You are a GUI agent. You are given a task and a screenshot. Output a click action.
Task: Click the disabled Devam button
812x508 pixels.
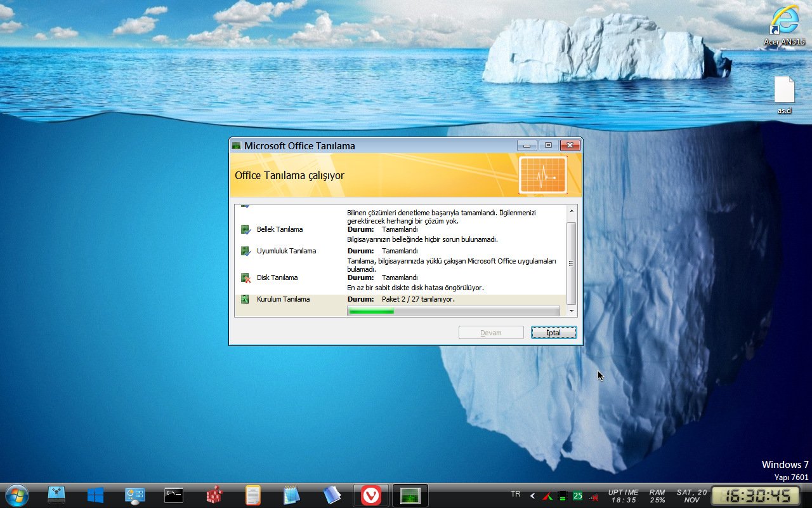491,333
